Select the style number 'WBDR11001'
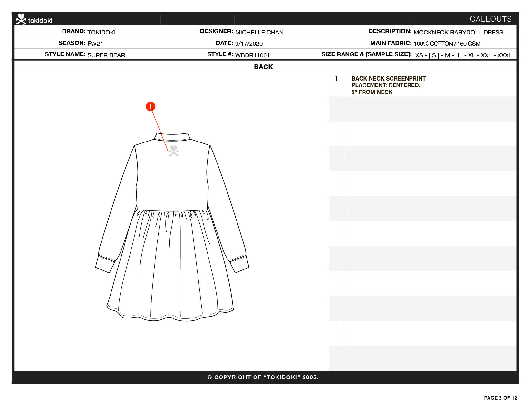This screenshot has width=532, height=411. [x=252, y=55]
